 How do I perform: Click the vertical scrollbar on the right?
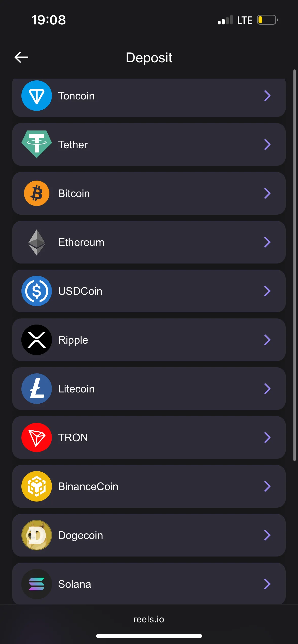click(x=294, y=265)
